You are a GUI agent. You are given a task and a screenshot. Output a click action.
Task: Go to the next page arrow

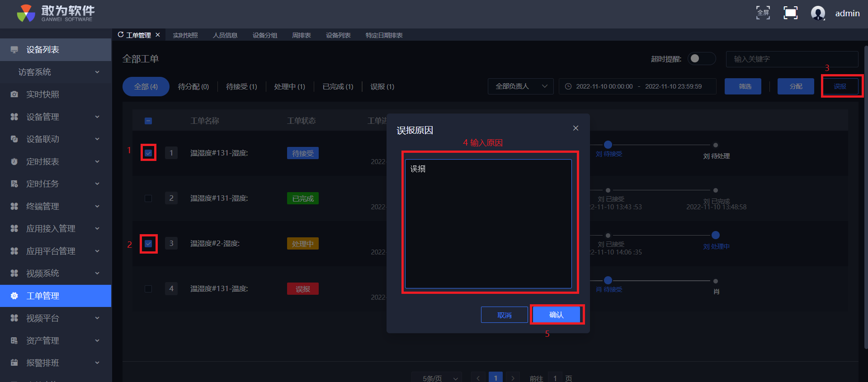pos(513,378)
